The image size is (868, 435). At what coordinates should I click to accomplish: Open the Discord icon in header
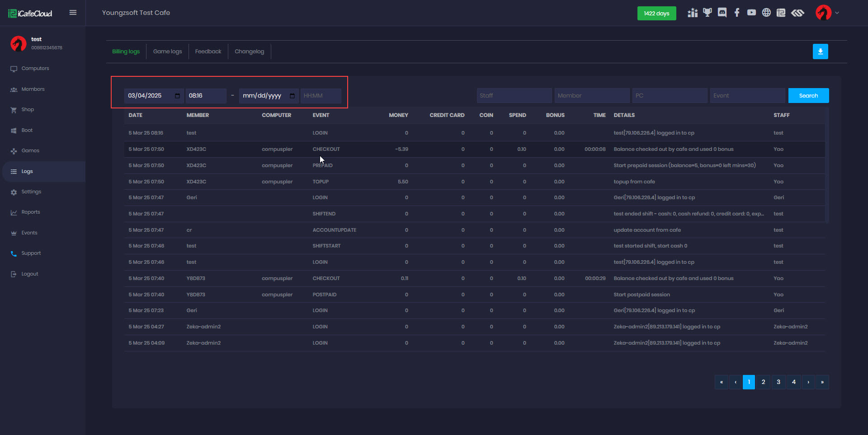pos(722,13)
